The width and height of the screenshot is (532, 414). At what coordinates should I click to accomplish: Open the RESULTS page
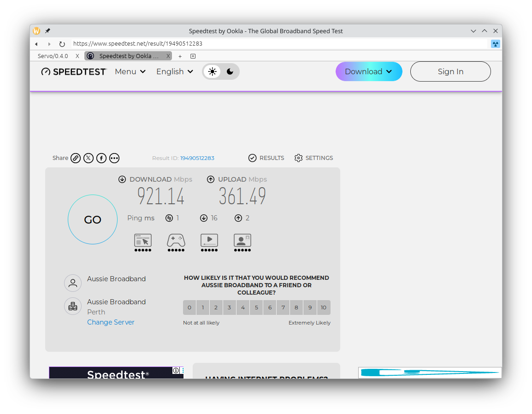point(266,158)
